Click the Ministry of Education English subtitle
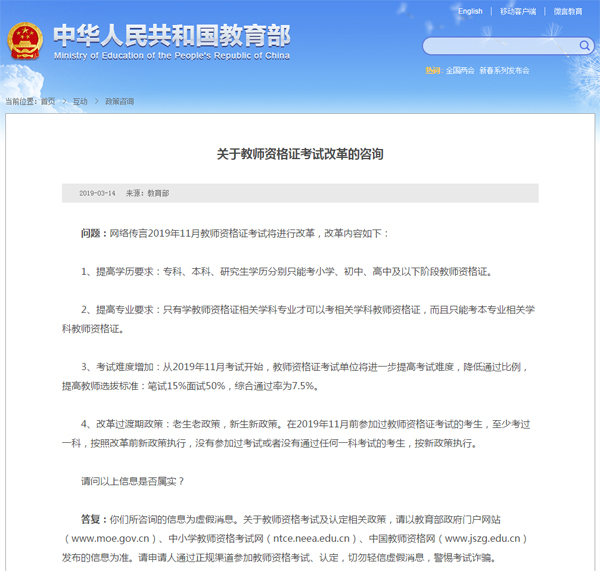 click(x=171, y=56)
